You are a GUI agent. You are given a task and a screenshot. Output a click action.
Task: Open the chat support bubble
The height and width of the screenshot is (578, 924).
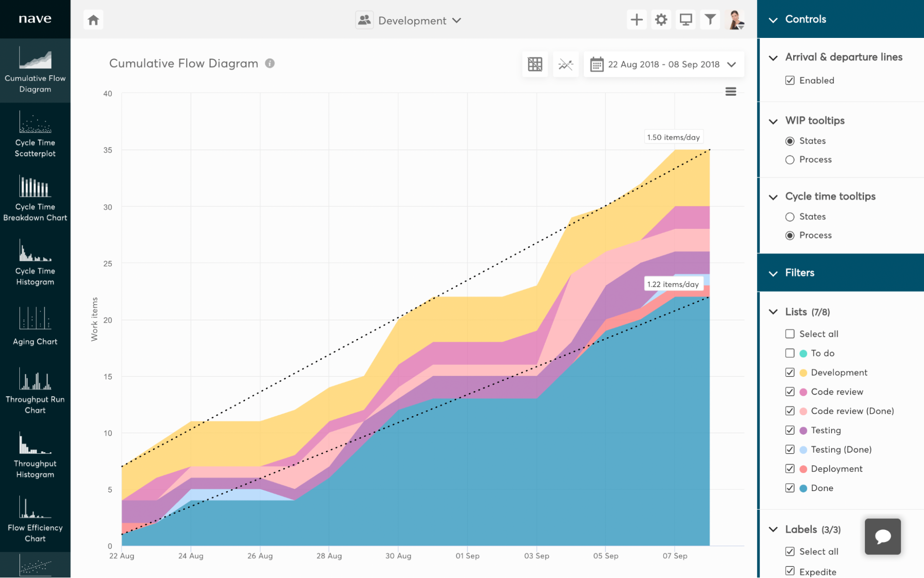882,536
